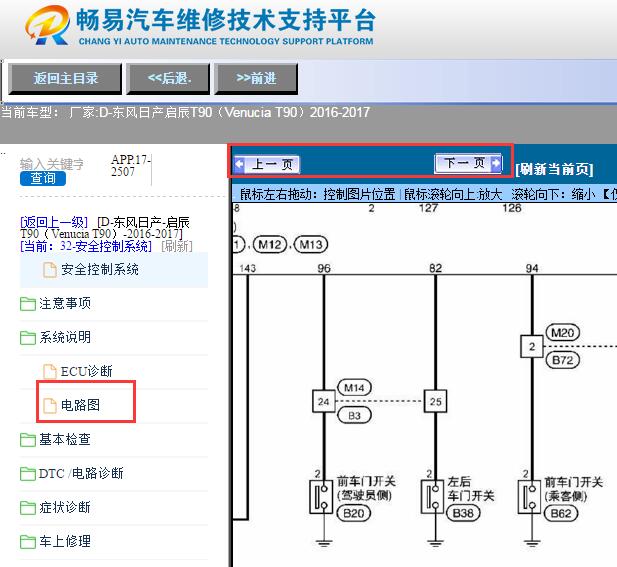Expand the 注意事项 folder
This screenshot has width=617, height=567.
(65, 303)
